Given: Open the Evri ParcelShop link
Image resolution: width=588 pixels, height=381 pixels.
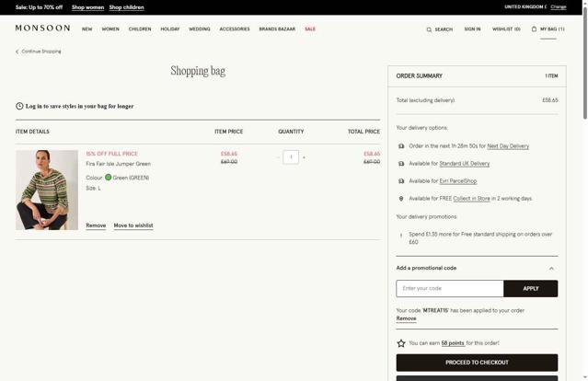Looking at the screenshot, I should (x=458, y=181).
